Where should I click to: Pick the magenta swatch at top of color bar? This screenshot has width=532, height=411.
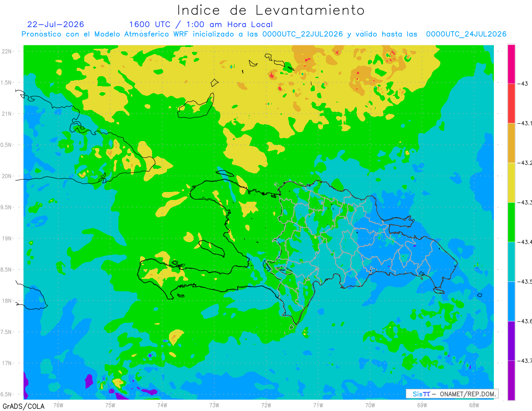[511, 64]
